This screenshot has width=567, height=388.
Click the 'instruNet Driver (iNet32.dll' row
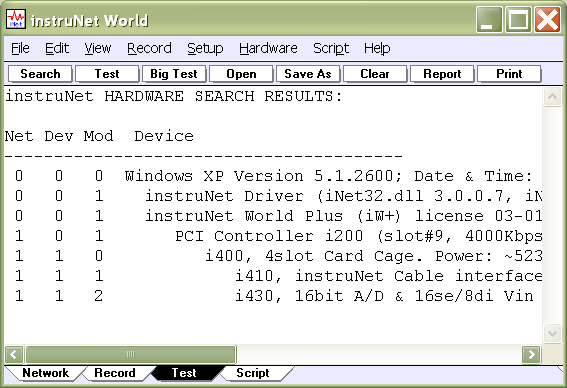click(273, 196)
